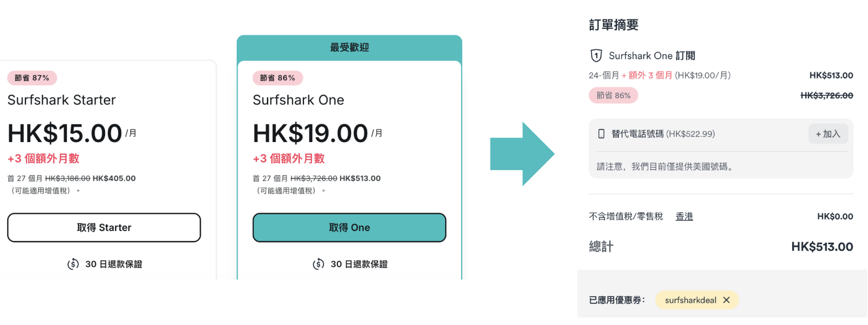This screenshot has width=868, height=325.
Task: Click the surfsharkdeal coupon tag
Action: [x=690, y=300]
